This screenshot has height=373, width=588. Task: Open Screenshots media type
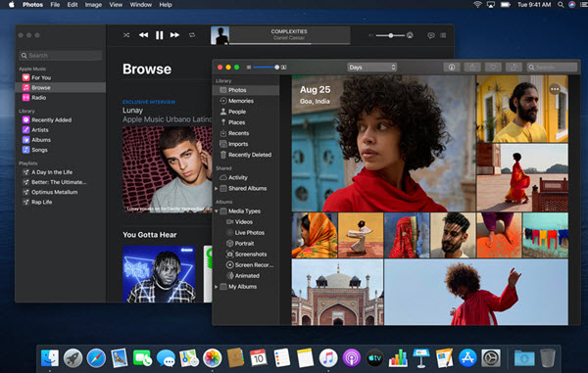(x=246, y=255)
